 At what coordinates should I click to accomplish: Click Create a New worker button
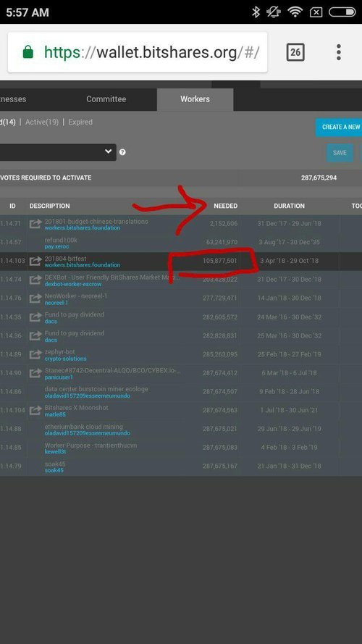click(x=339, y=127)
